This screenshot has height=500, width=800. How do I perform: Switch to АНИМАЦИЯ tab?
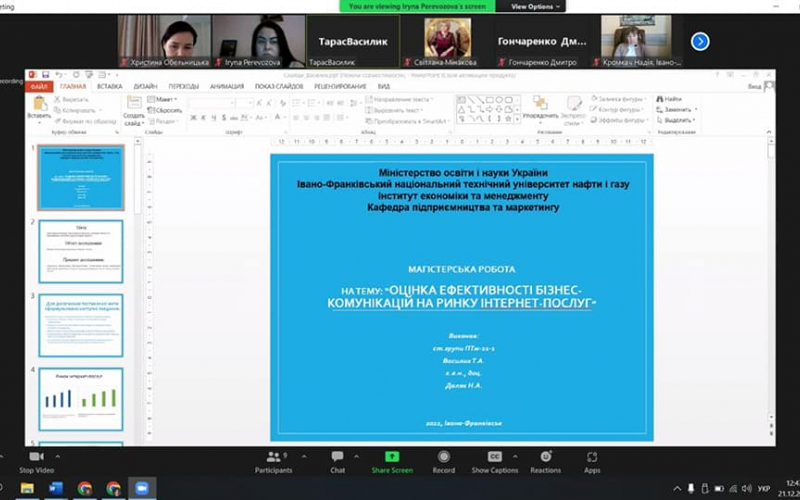(227, 87)
